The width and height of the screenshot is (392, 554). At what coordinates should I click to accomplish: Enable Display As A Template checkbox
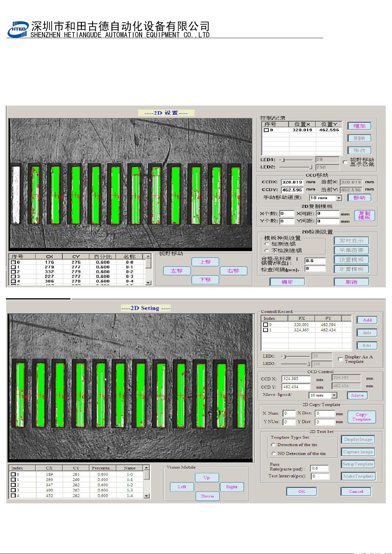coord(340,359)
